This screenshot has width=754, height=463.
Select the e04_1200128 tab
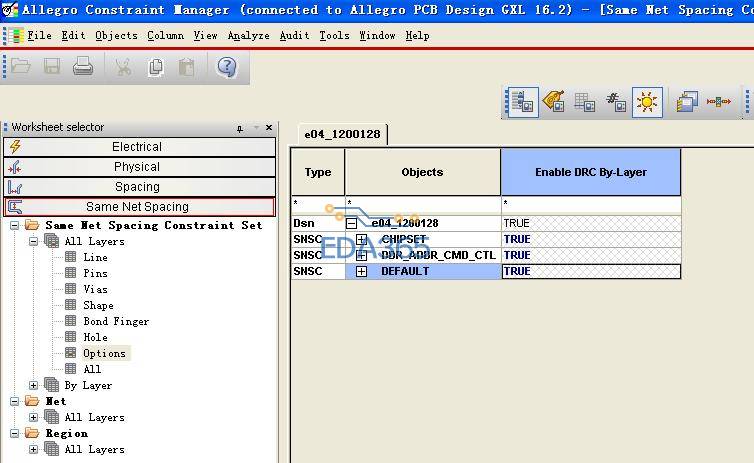[x=342, y=134]
